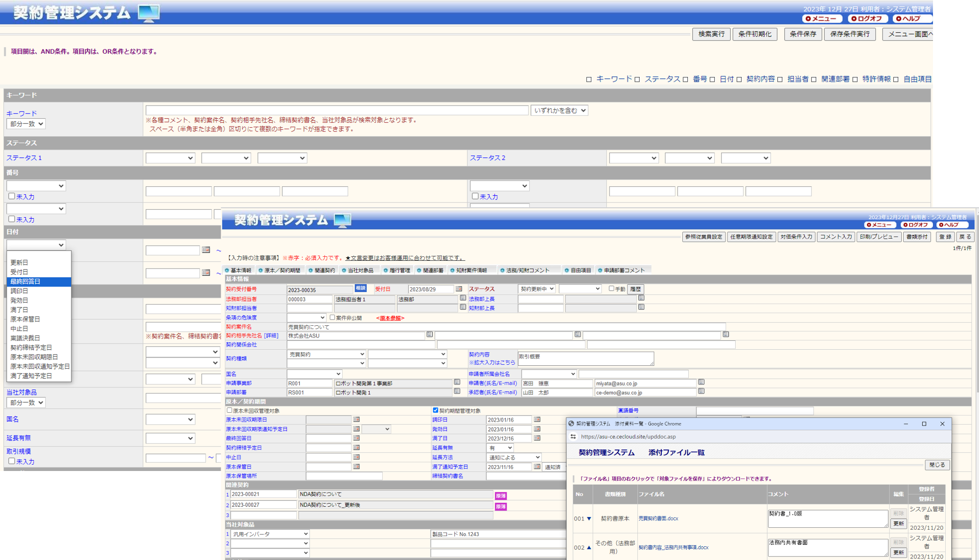
Task: Click 更新 button for attachment 001
Action: coord(898,524)
